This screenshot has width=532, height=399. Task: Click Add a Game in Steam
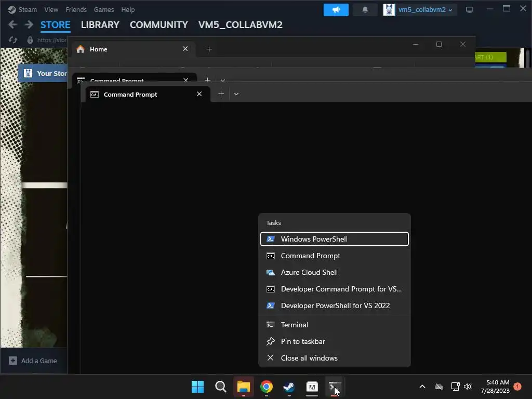[33, 361]
